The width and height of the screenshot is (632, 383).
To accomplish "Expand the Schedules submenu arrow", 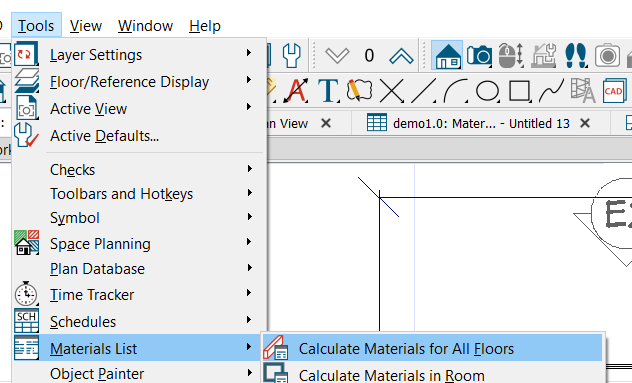I will coord(249,320).
